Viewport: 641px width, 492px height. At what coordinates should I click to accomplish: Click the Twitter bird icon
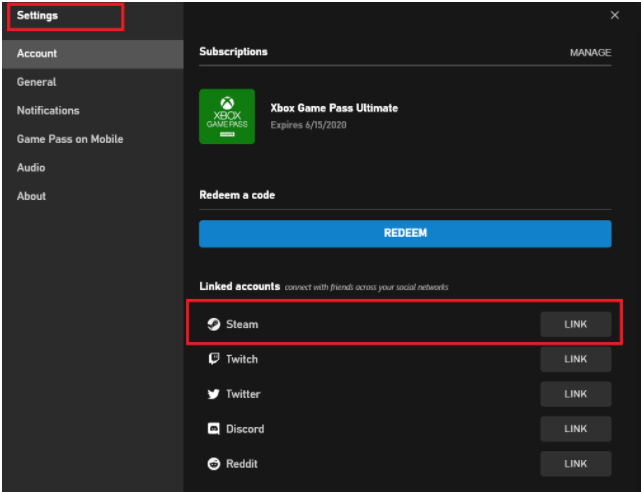coord(213,394)
